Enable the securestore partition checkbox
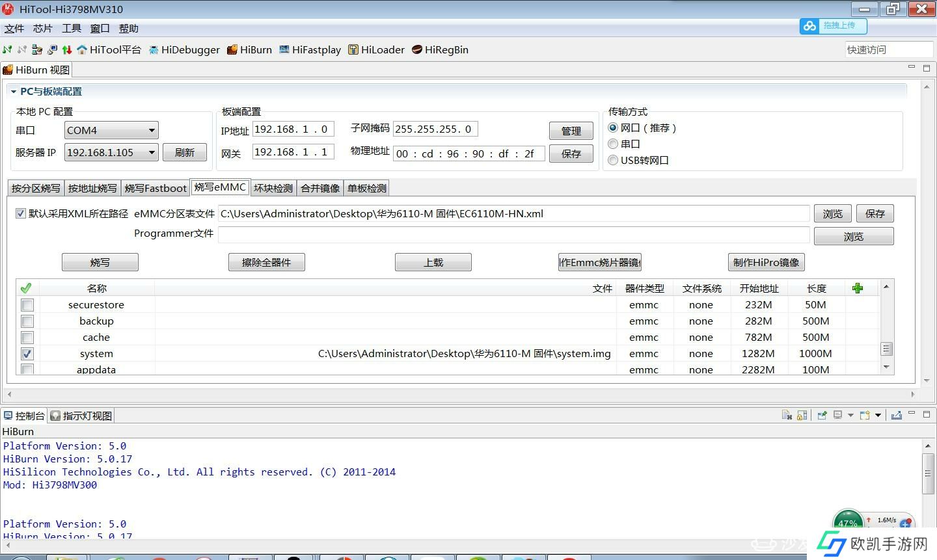This screenshot has height=560, width=937. tap(27, 305)
